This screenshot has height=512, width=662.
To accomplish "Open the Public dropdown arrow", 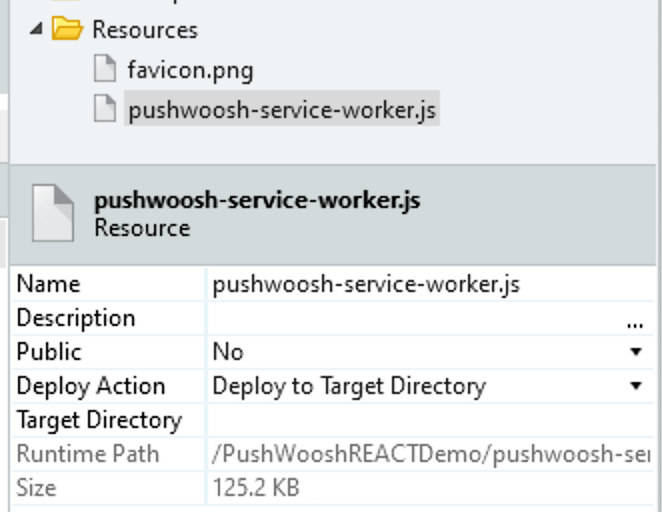I will 636,352.
